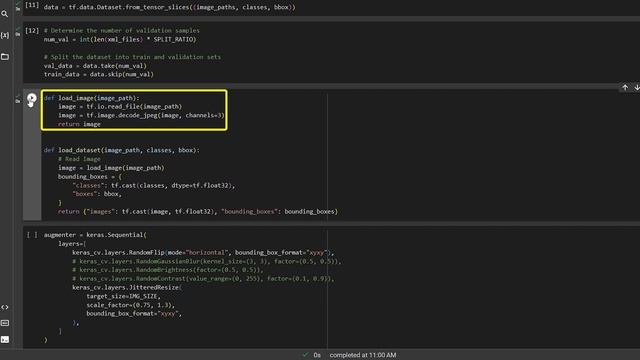Run the augmenter cell via empty brackets
Viewport: 640px width, 360px height.
point(32,235)
